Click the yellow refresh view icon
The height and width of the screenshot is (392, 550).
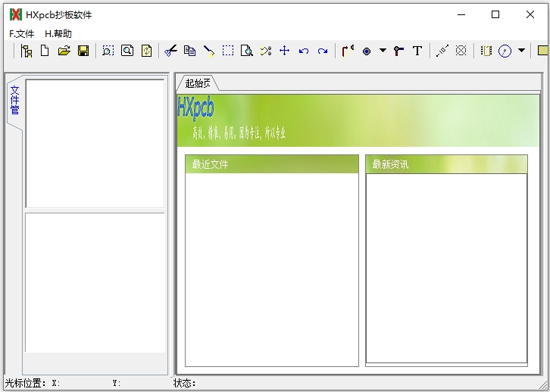point(146,51)
